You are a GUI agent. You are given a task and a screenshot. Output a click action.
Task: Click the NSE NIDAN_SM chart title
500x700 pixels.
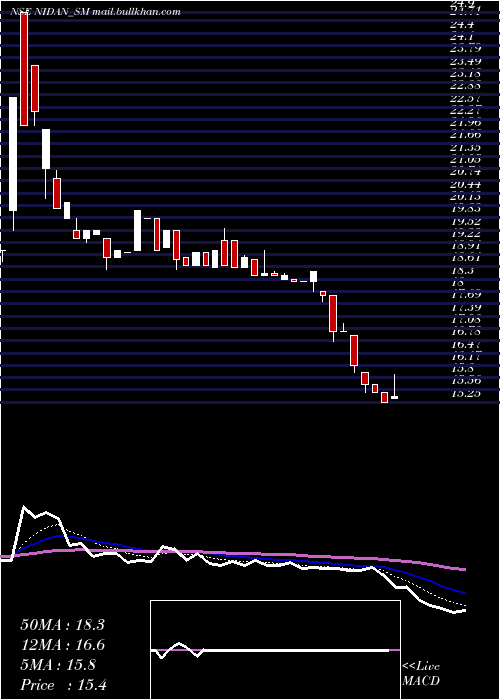(x=50, y=12)
